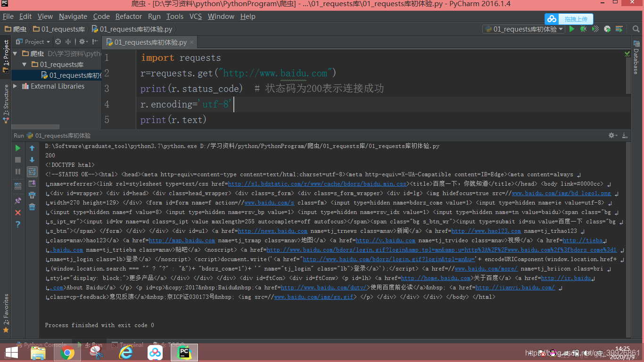The height and width of the screenshot is (362, 644).
Task: Open the Project view selector dropdown
Action: [33, 41]
